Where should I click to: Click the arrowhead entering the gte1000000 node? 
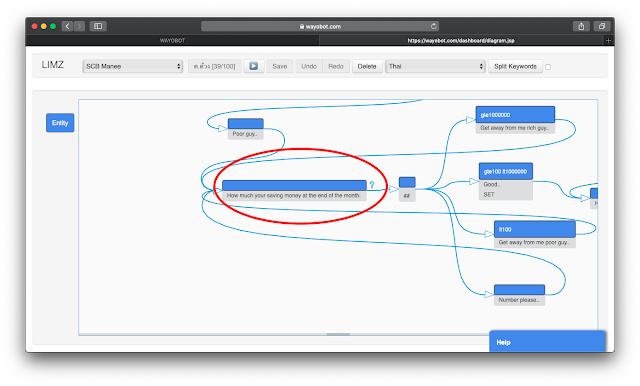(471, 120)
